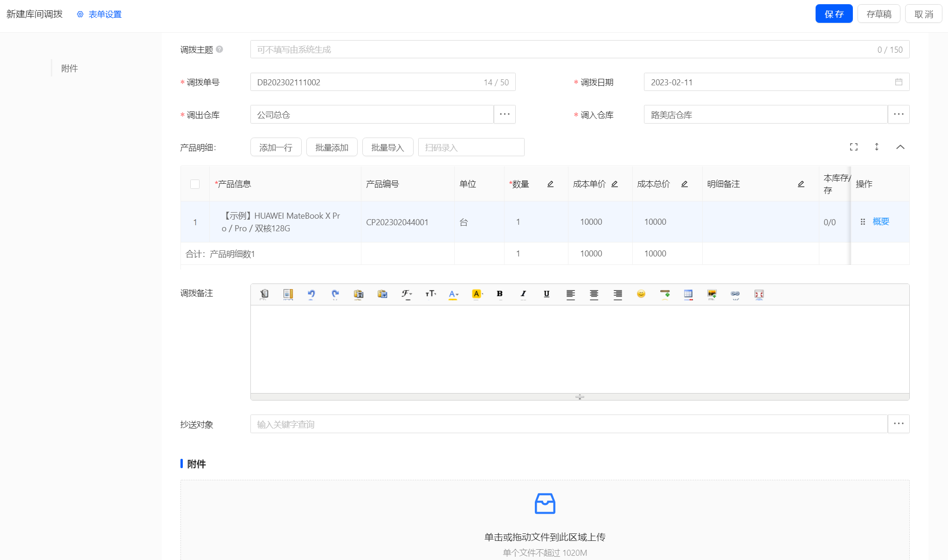Viewport: 948px width, 560px height.
Task: Tick the select-all checkbox in the table header
Action: [x=195, y=184]
